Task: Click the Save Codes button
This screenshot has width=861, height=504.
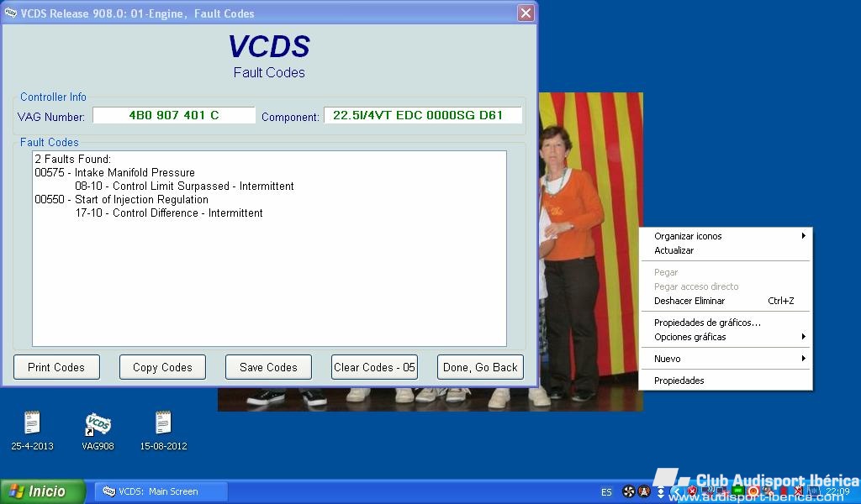Action: tap(268, 367)
